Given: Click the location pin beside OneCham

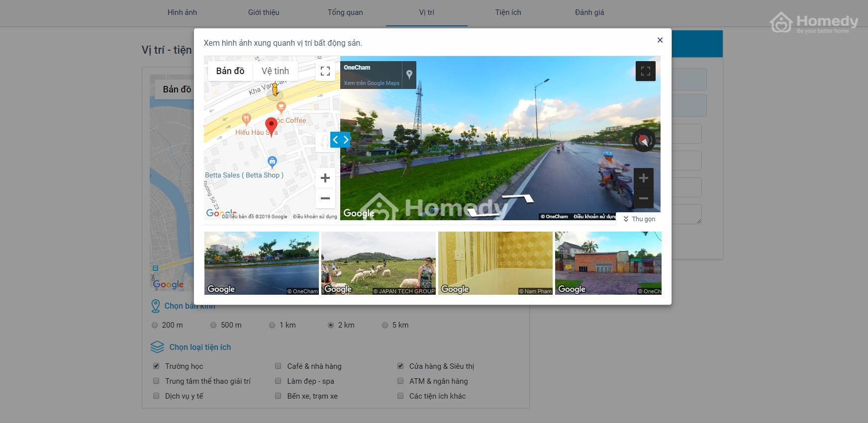Looking at the screenshot, I should click(409, 75).
